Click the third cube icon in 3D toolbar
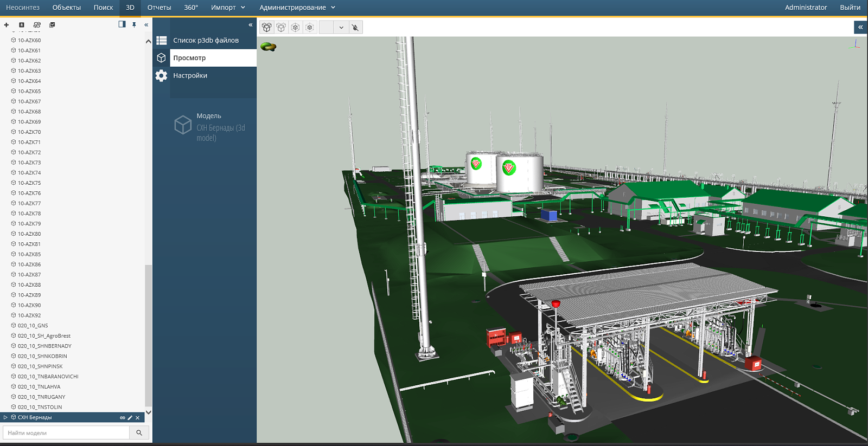868x446 pixels. pyautogui.click(x=295, y=28)
